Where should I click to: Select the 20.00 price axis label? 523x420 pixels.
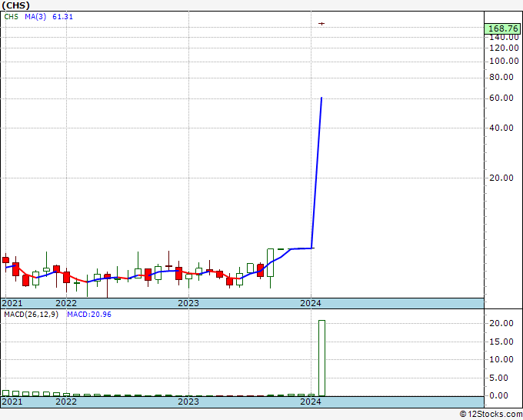501,178
